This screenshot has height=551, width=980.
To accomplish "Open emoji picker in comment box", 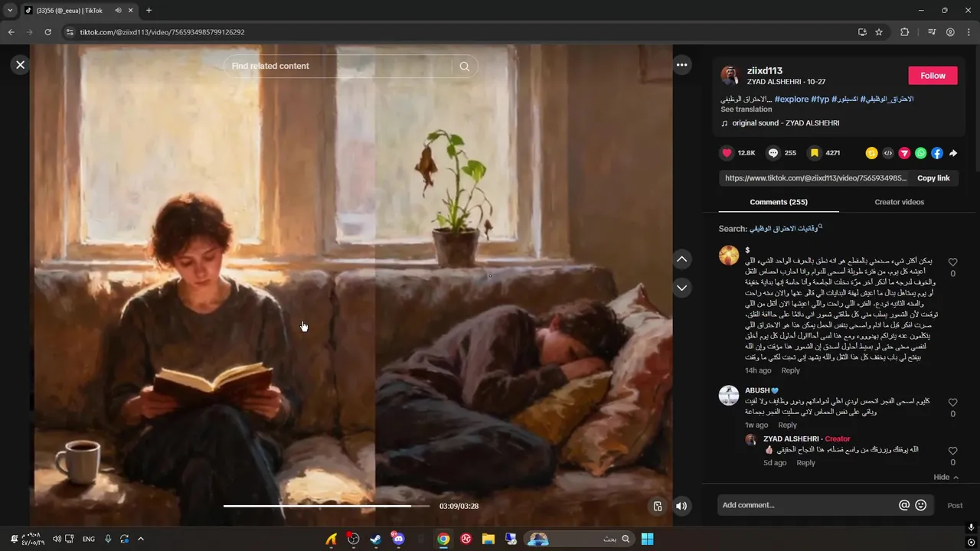I will 921,505.
